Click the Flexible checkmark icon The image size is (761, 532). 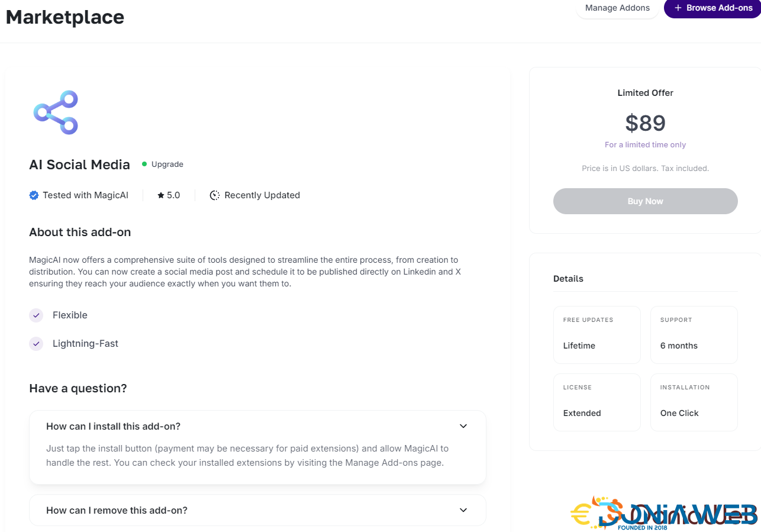tap(36, 315)
